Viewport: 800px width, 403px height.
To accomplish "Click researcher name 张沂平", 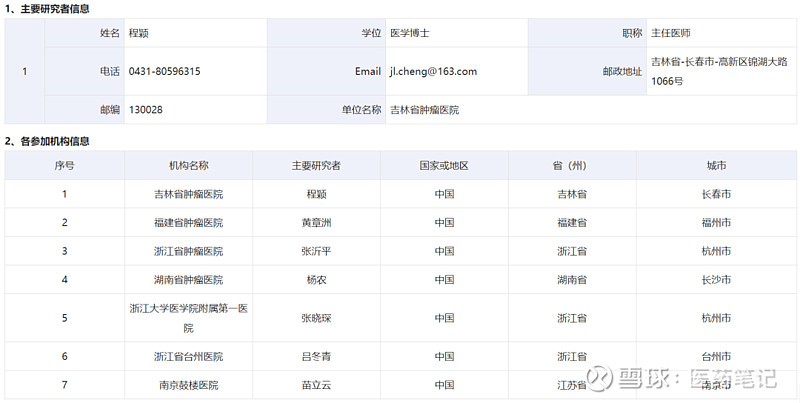I will (316, 251).
